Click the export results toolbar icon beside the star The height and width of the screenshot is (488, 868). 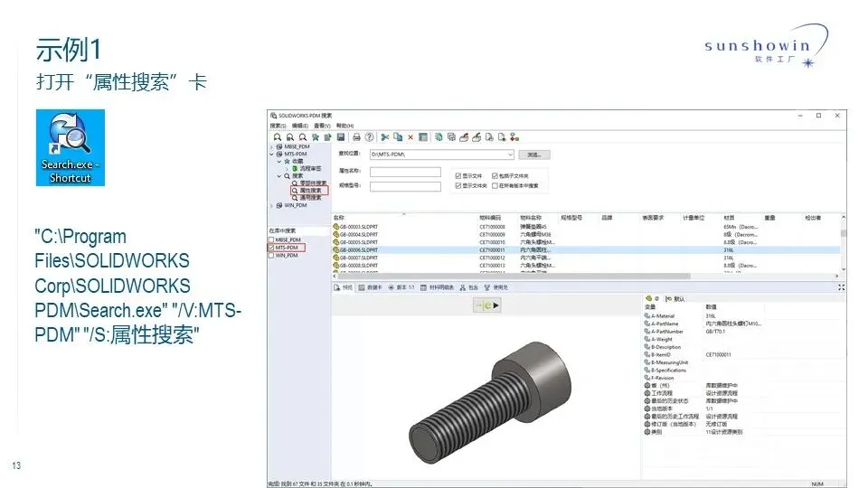[x=327, y=137]
